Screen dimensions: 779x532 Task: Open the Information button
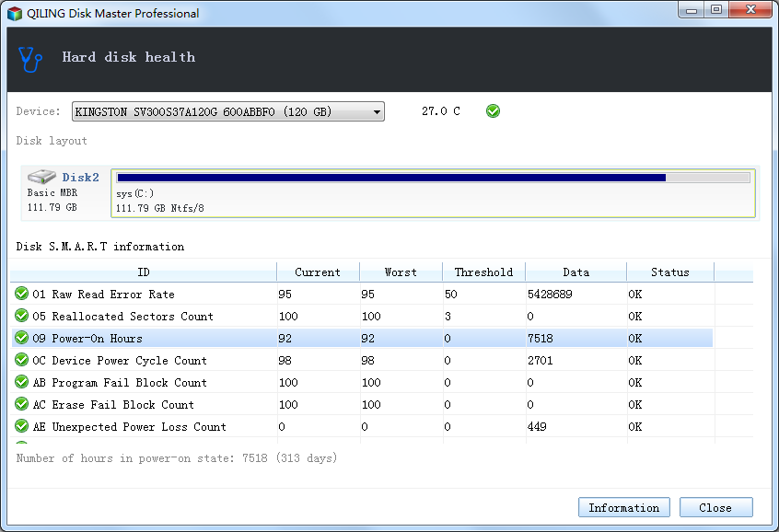[624, 507]
